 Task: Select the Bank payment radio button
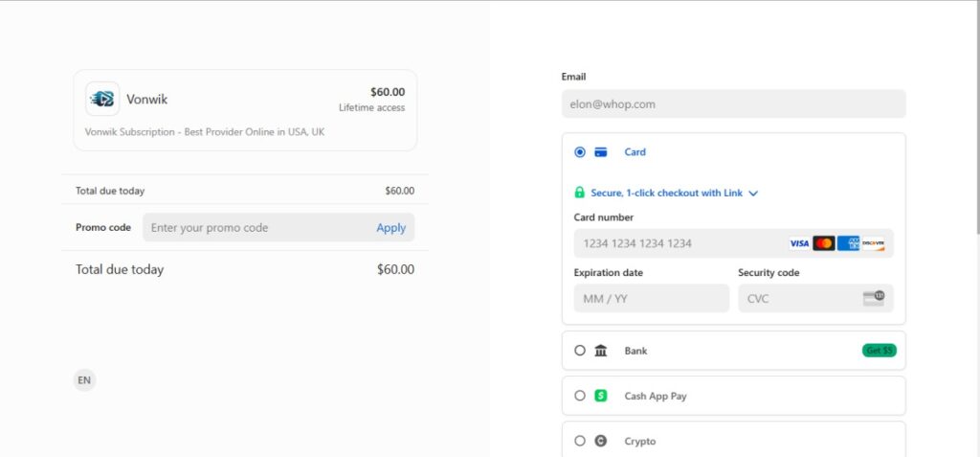(x=580, y=351)
